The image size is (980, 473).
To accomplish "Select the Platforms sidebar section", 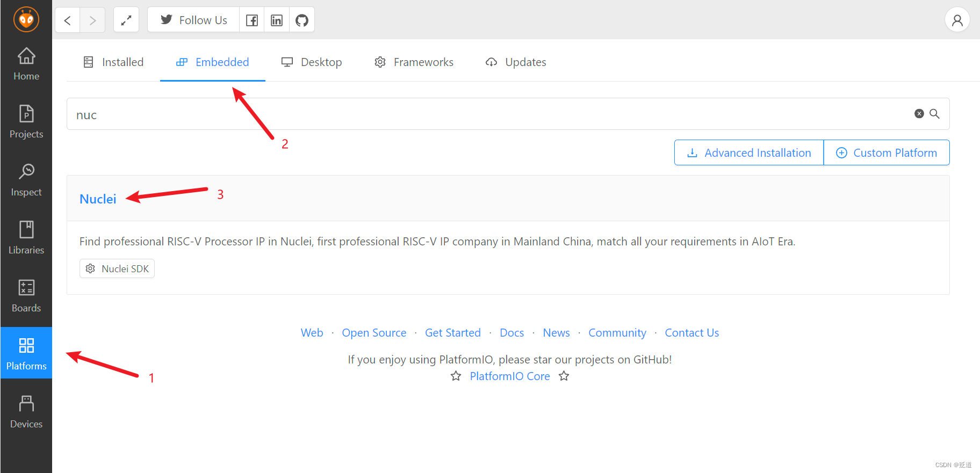I will point(26,353).
